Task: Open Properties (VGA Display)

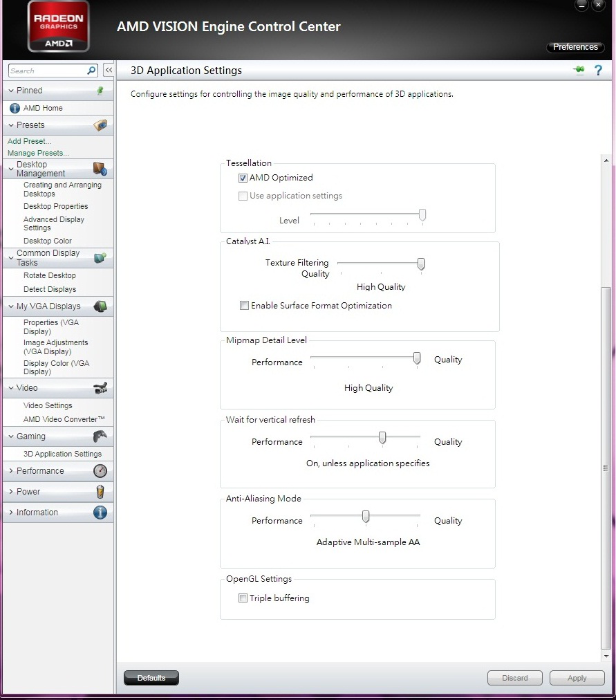Action: coord(51,326)
